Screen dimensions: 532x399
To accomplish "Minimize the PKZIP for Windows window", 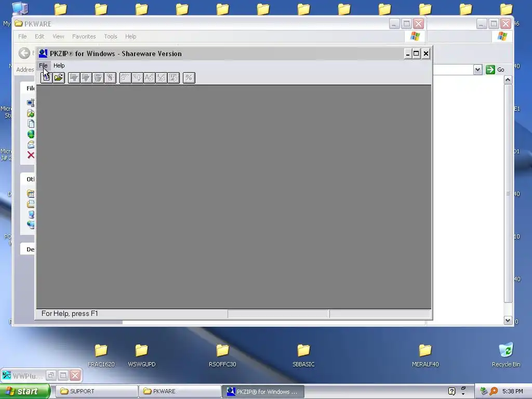I will point(408,54).
